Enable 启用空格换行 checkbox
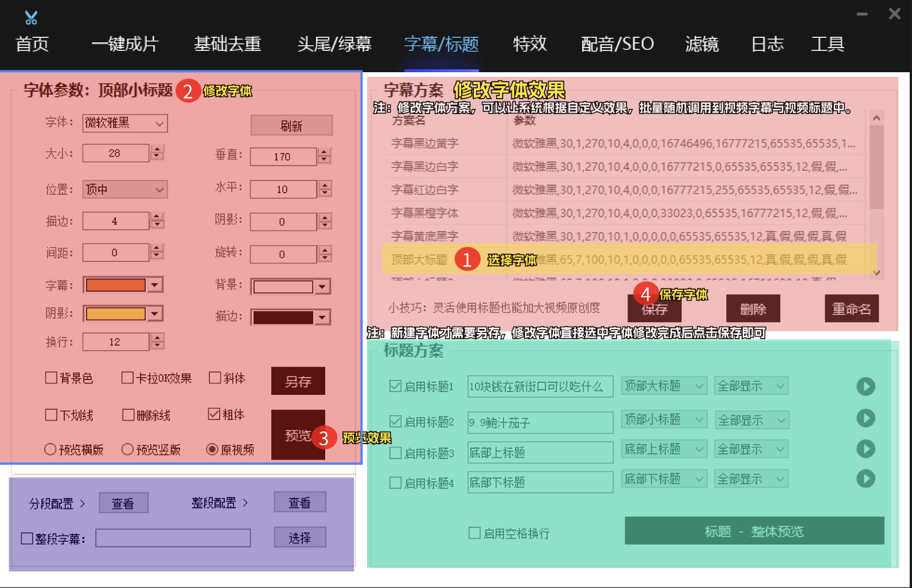Screen dimensions: 912x588 (x=474, y=533)
